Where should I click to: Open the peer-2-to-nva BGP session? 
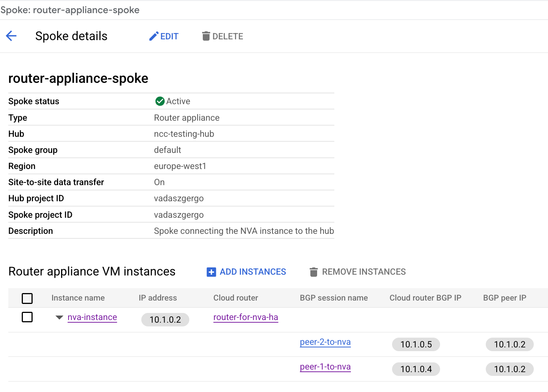pyautogui.click(x=325, y=342)
